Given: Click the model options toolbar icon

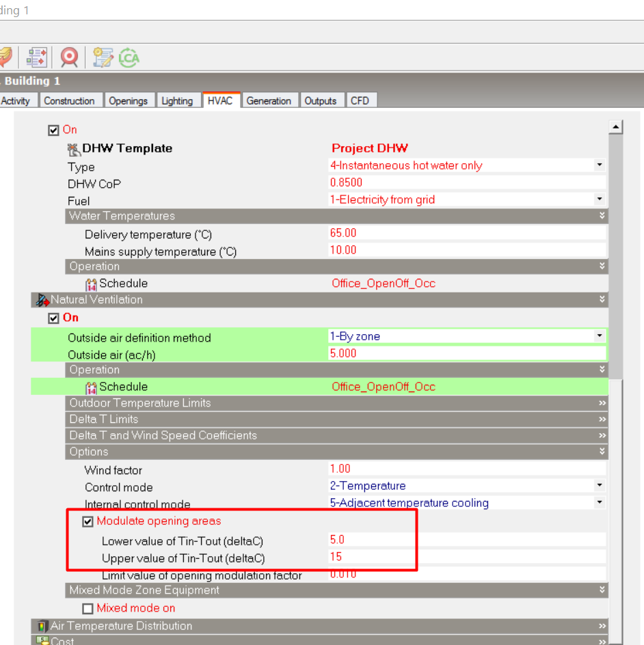Looking at the screenshot, I should pos(37,57).
